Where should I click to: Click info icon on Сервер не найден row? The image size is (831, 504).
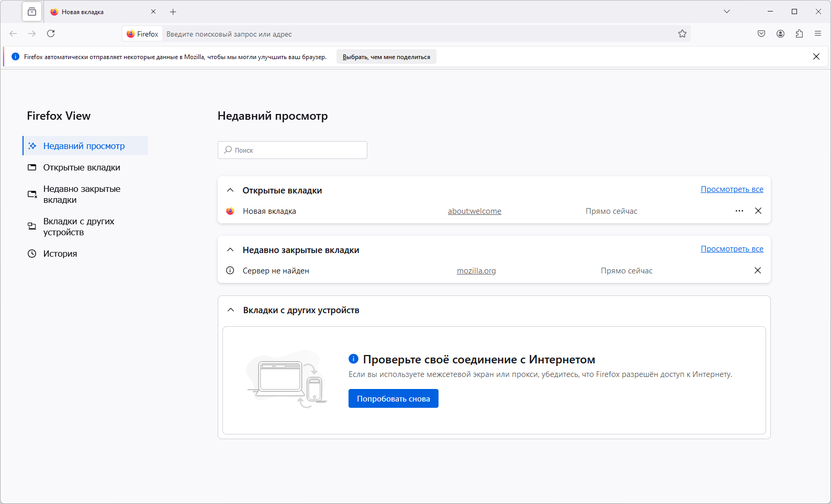(x=230, y=270)
